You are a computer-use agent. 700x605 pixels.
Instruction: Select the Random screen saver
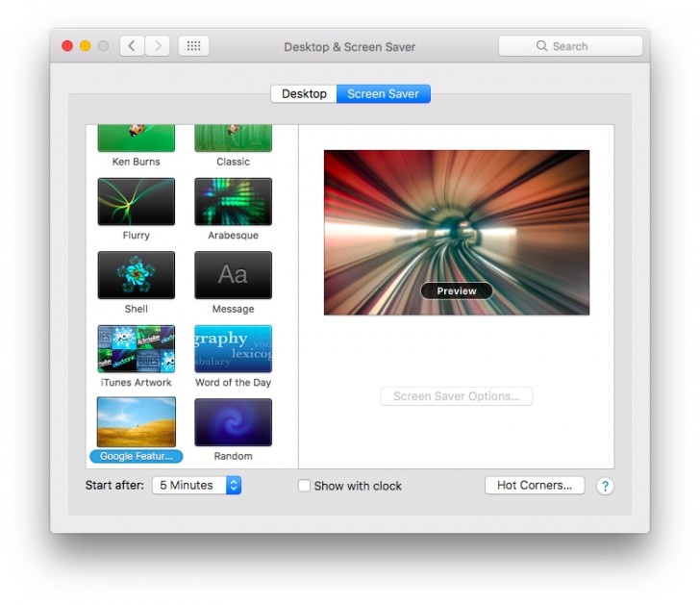233,422
